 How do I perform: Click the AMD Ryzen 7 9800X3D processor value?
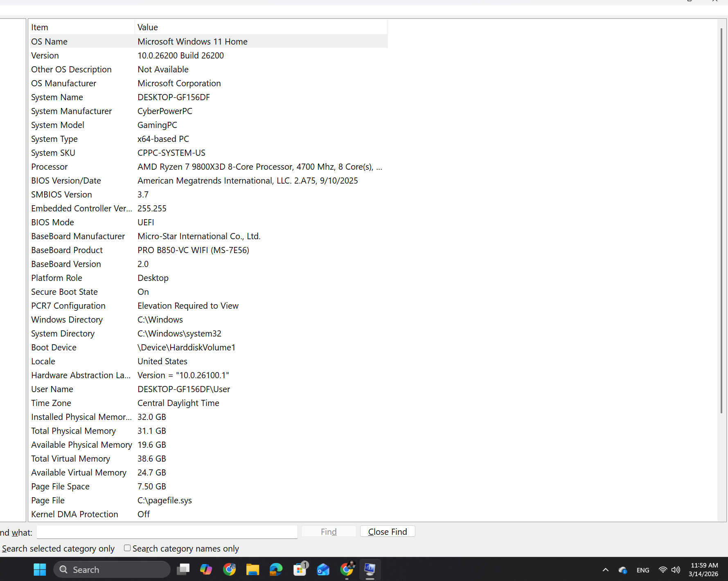tap(260, 167)
